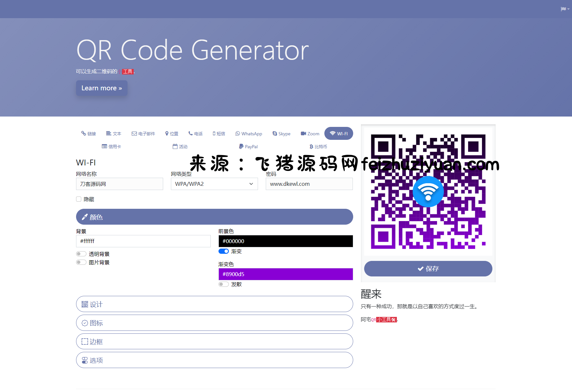Switch to the 信用卡 credit card tab
Screen dimensions: 572x392
[x=111, y=147]
